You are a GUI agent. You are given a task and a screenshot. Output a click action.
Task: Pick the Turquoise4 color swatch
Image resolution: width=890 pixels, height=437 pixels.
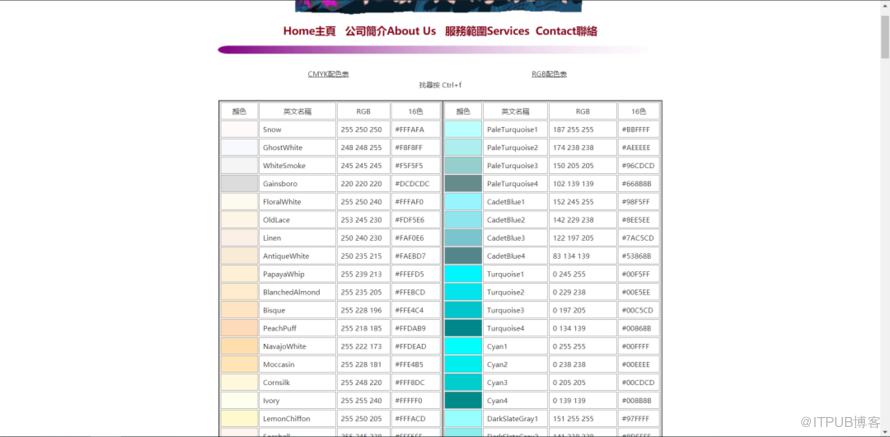coord(463,329)
